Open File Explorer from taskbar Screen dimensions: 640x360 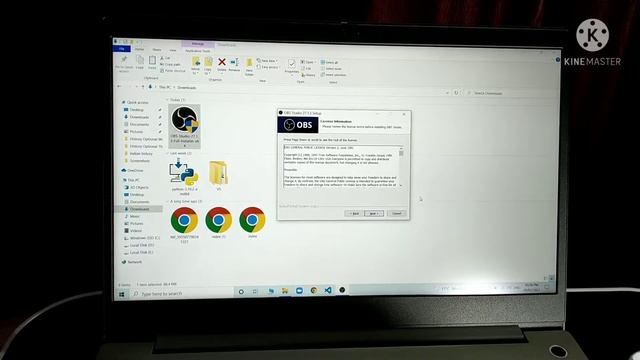(x=285, y=291)
